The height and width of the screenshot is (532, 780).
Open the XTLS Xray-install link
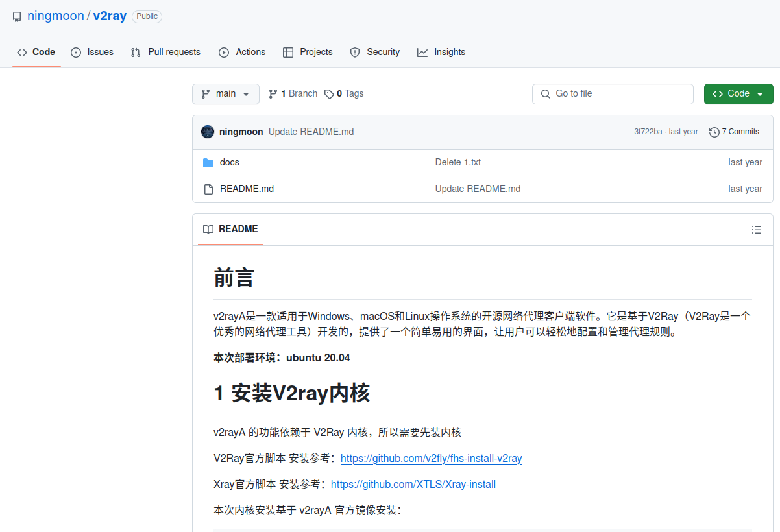click(413, 485)
